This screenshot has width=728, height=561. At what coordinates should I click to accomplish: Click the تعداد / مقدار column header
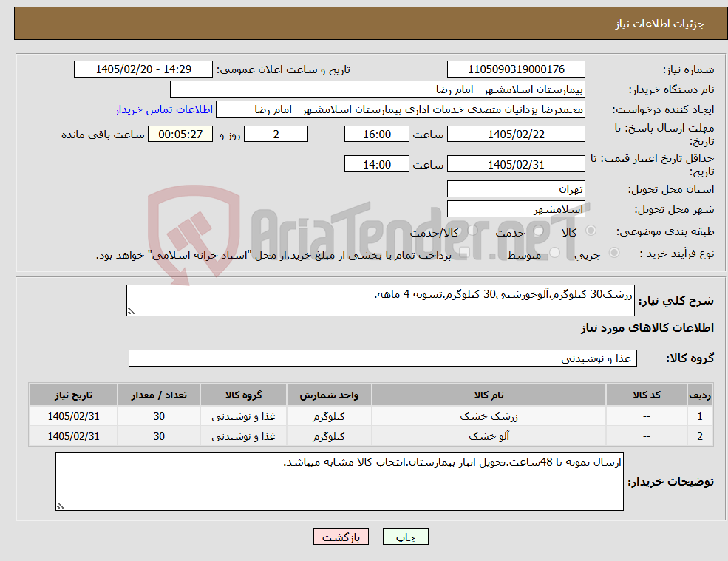[x=159, y=395]
